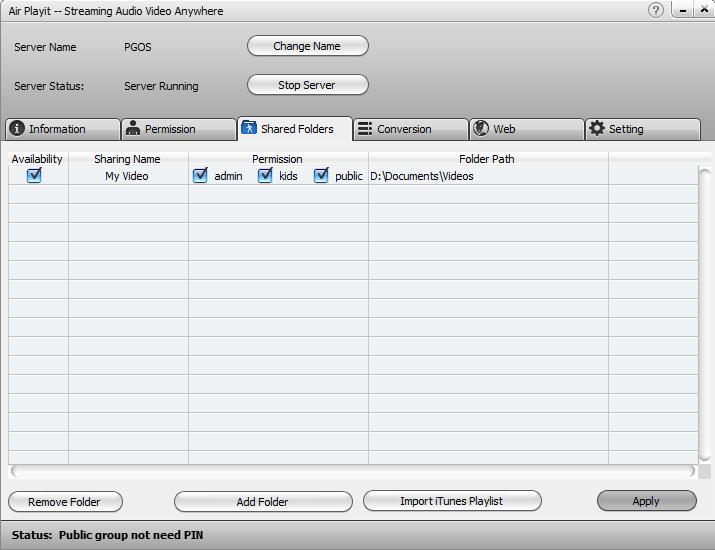Click the Availability column header
715x550 pixels.
point(37,159)
